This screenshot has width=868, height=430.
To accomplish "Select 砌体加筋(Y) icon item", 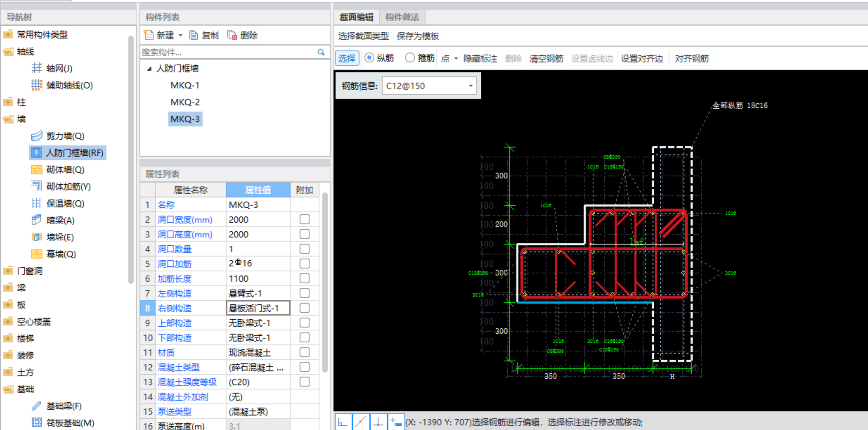I will 37,187.
